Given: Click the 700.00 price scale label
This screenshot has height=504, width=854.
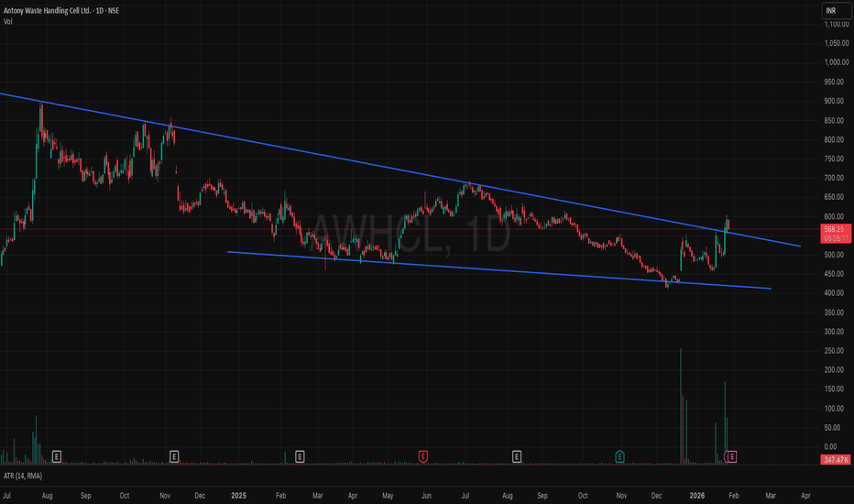Looking at the screenshot, I should click(x=834, y=178).
